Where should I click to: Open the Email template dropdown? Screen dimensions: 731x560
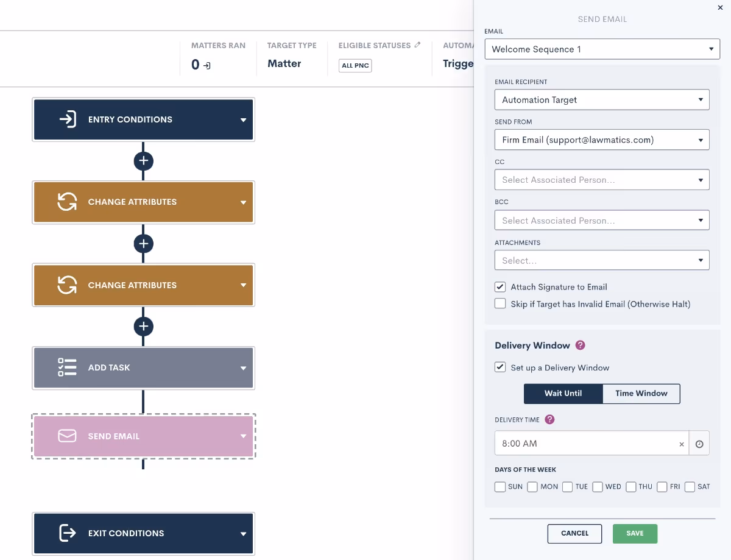[602, 49]
